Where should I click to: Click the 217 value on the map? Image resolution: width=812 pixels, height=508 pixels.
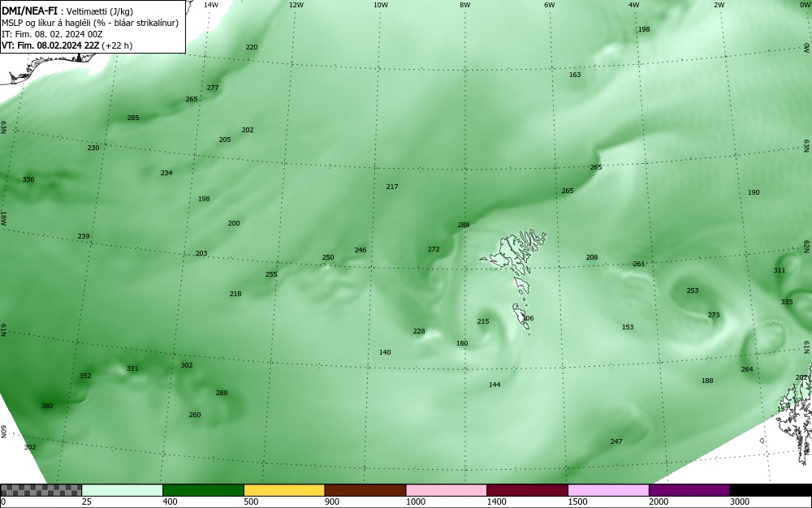coord(392,187)
